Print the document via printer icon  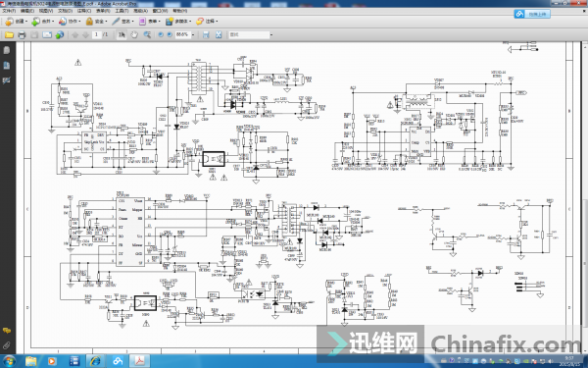[x=22, y=35]
